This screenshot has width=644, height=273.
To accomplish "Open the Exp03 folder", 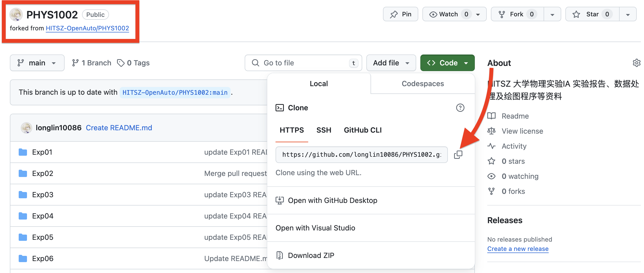I will [43, 195].
